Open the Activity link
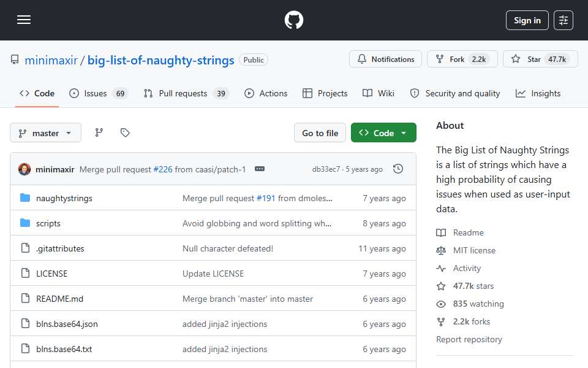The height and width of the screenshot is (368, 588). tap(467, 268)
